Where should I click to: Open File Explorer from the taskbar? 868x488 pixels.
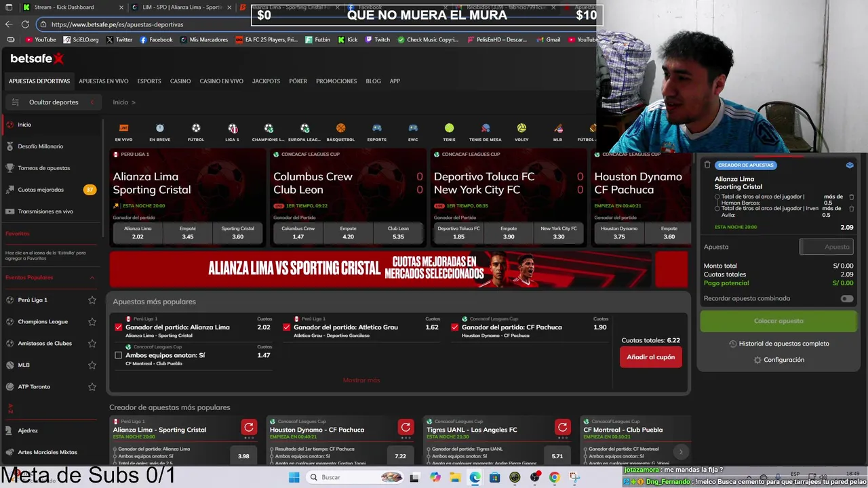coord(455,477)
